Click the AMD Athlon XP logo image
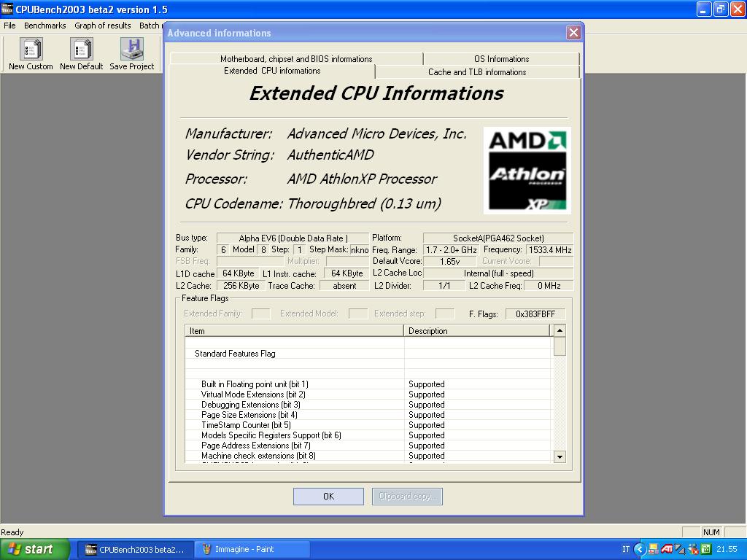 coord(527,171)
